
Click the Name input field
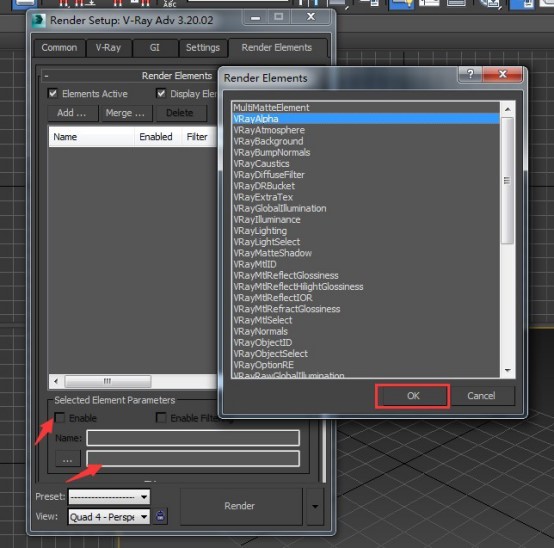coord(193,438)
